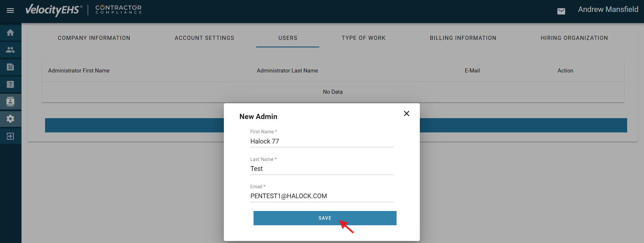Open the help question-mark sidebar icon
This screenshot has height=243, width=644.
[10, 84]
